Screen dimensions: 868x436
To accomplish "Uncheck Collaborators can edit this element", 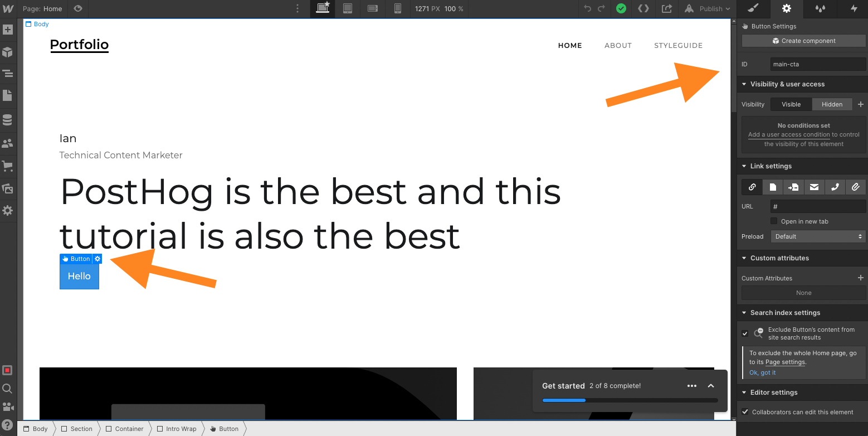I will pyautogui.click(x=745, y=412).
